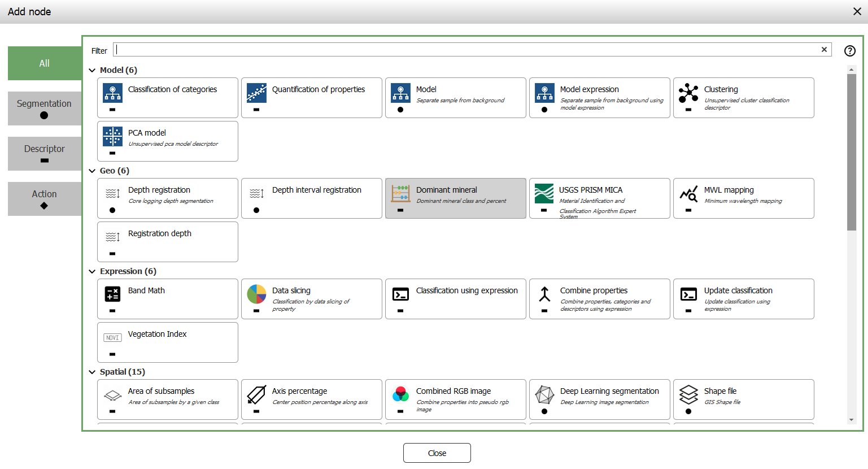Click the Combined RGB image icon
Image resolution: width=868 pixels, height=469 pixels.
point(400,394)
